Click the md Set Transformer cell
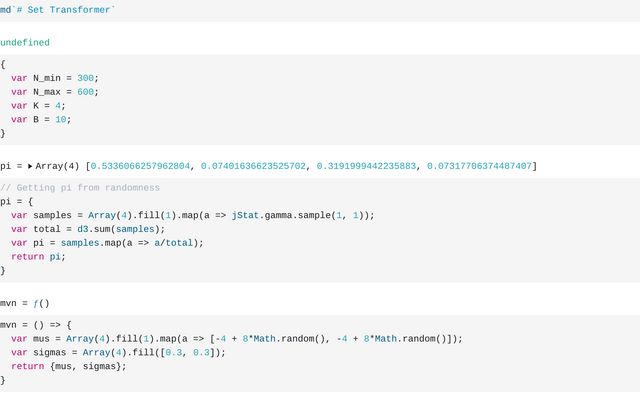The height and width of the screenshot is (400, 640). [58, 8]
